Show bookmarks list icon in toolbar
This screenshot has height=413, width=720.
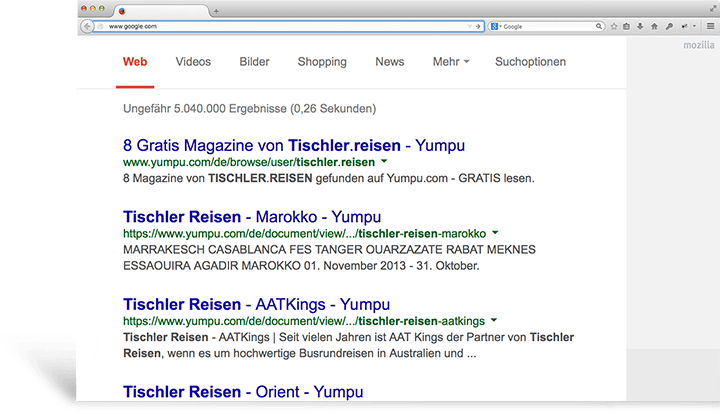coord(626,26)
